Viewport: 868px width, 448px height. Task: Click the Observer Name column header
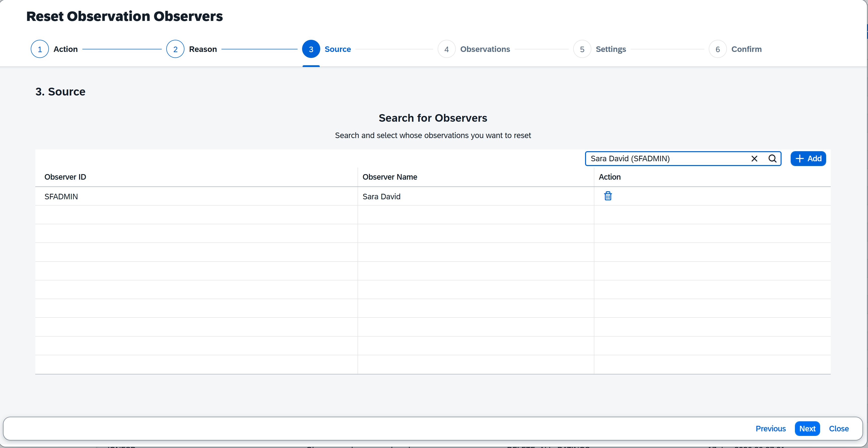coord(390,177)
